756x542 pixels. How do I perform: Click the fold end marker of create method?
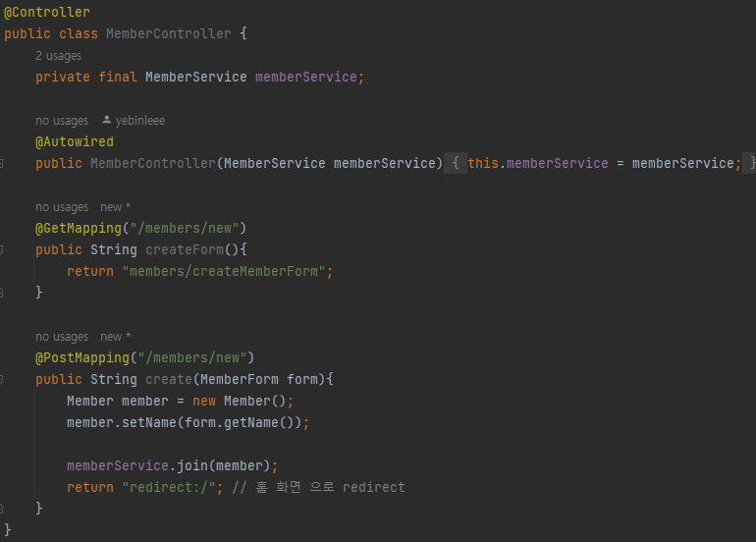pos(1,509)
